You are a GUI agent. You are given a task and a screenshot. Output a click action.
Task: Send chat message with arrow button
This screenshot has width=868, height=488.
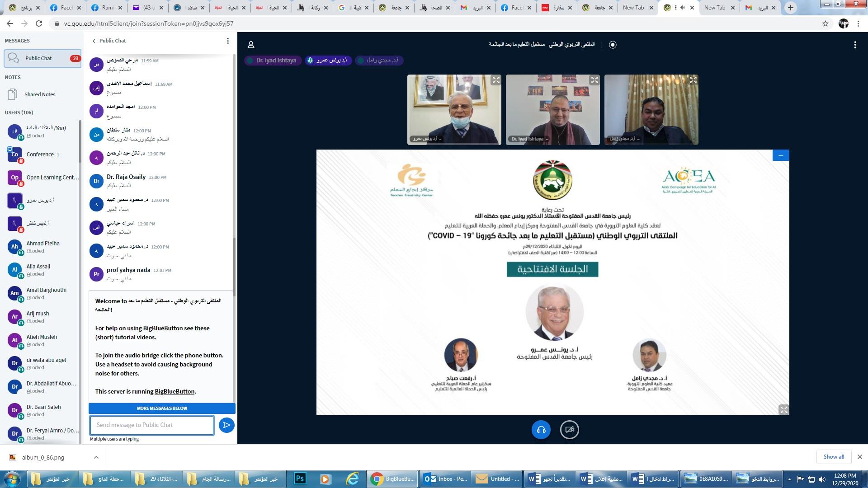click(x=226, y=425)
